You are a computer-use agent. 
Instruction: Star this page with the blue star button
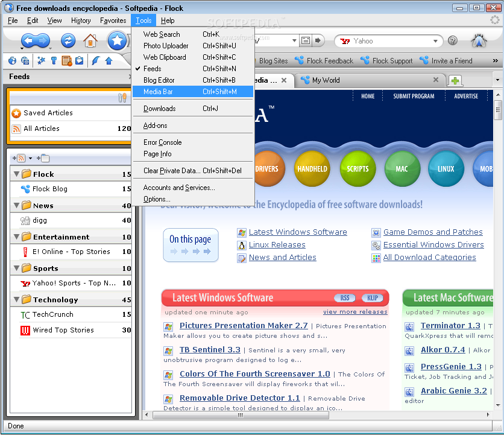pyautogui.click(x=117, y=40)
